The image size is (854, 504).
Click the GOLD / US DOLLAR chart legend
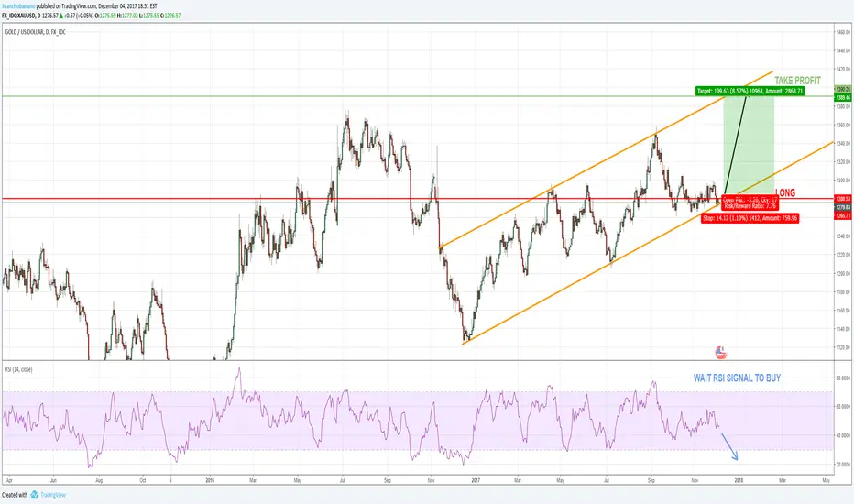(x=36, y=32)
